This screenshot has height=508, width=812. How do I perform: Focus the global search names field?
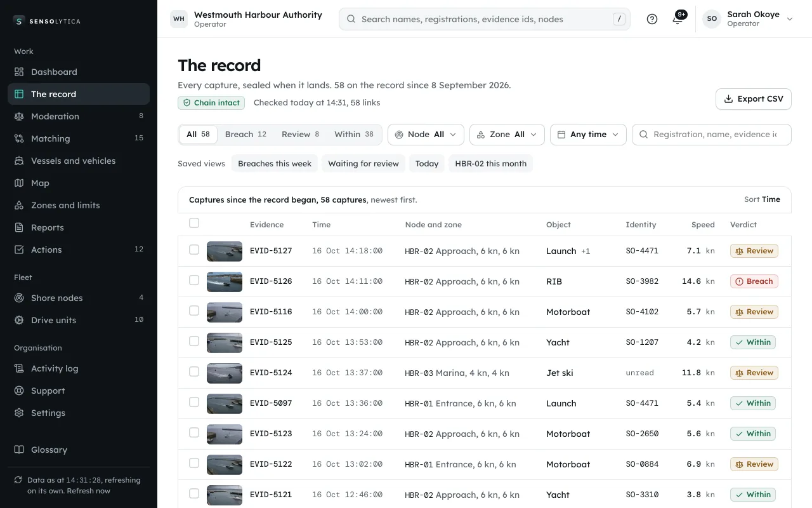click(x=485, y=19)
